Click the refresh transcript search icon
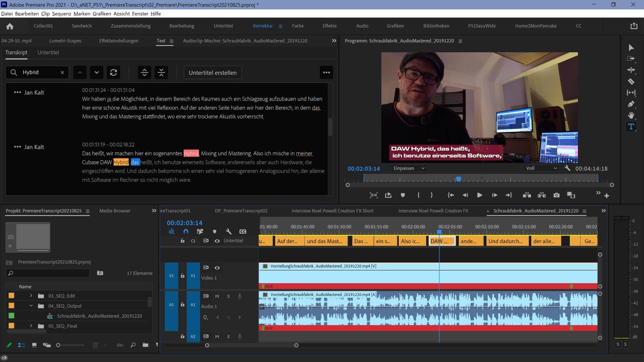 click(x=113, y=72)
